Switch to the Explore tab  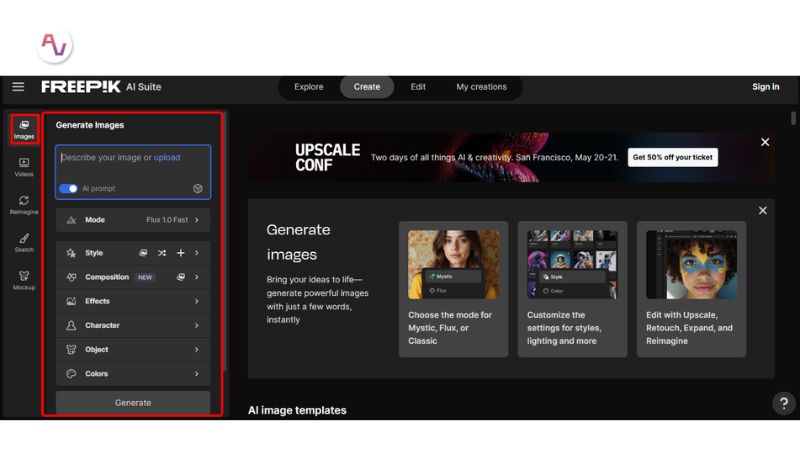coord(309,87)
